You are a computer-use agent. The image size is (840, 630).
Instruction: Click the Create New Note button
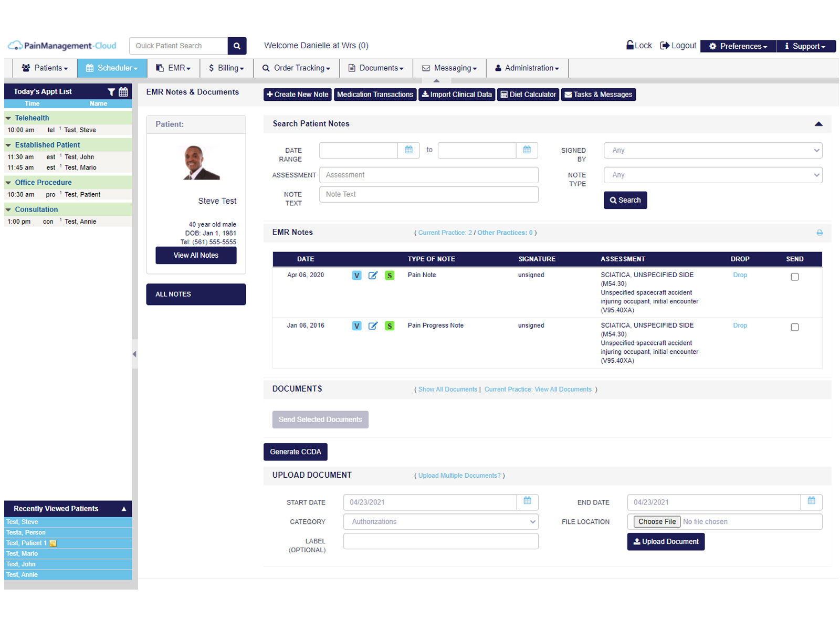[x=297, y=94]
